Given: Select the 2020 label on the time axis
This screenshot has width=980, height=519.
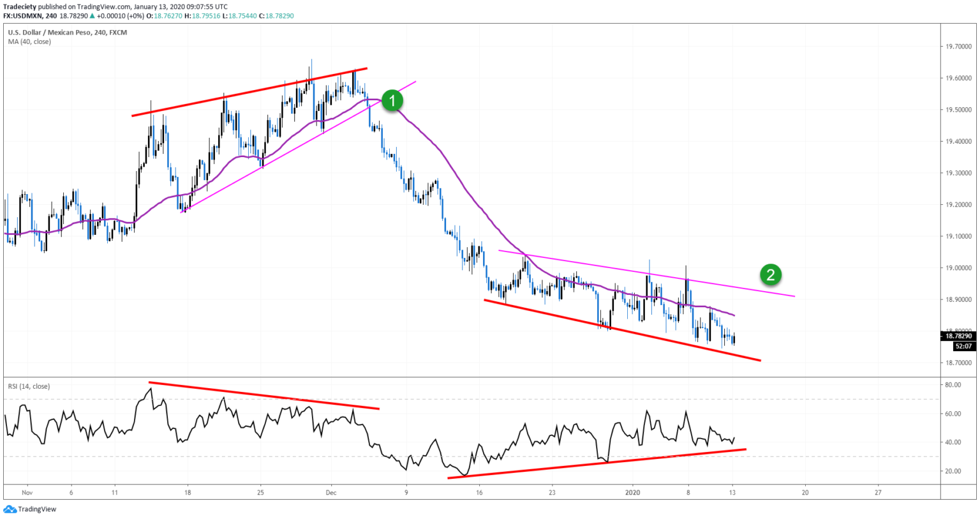Looking at the screenshot, I should [x=633, y=493].
